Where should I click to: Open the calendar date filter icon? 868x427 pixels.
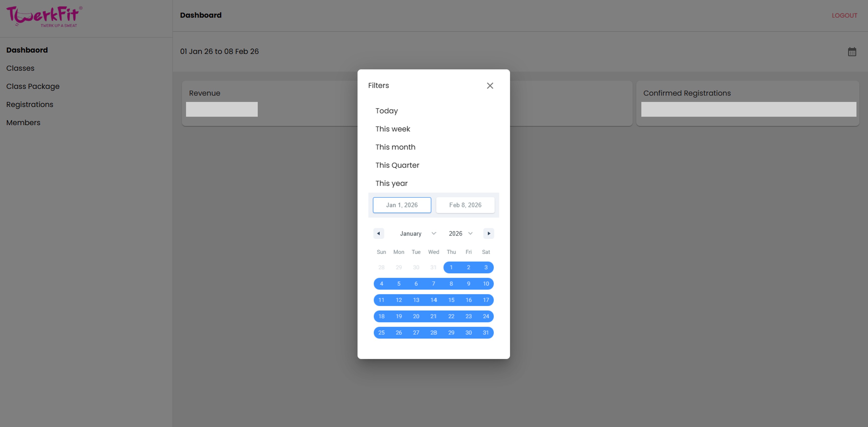pos(852,52)
